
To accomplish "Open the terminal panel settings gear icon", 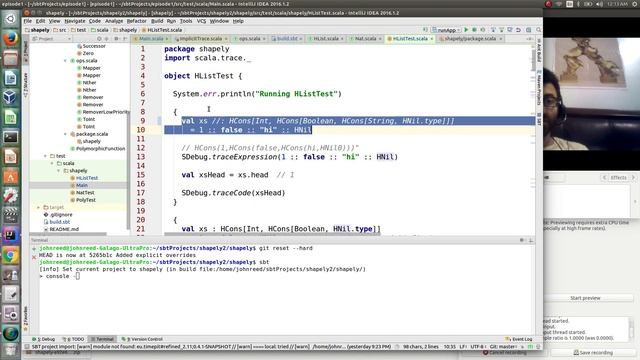I will pyautogui.click(x=522, y=240).
